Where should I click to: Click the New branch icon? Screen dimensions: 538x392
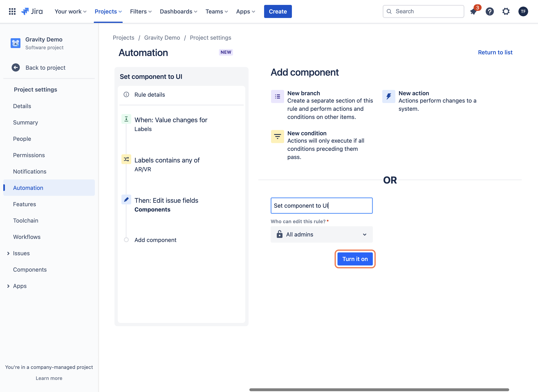click(277, 96)
